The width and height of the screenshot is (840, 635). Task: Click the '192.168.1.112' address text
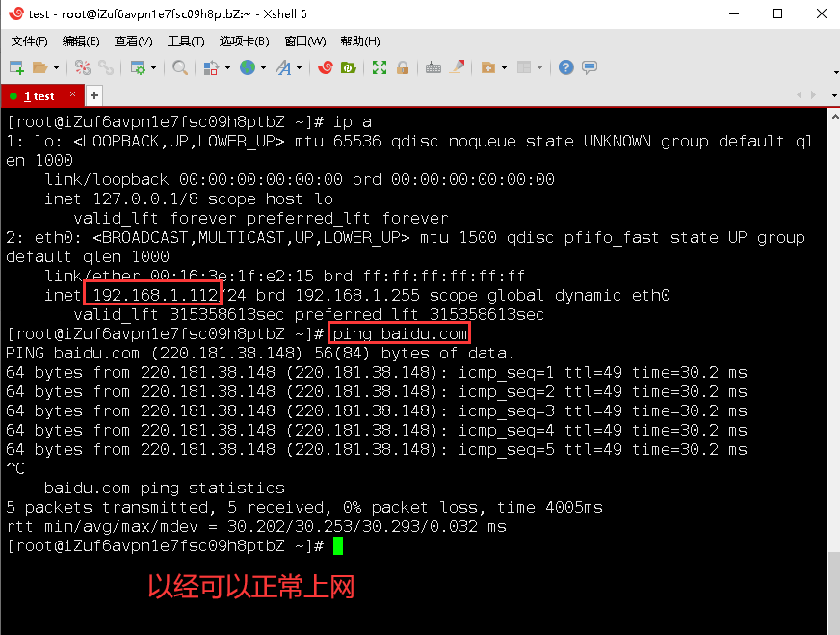click(156, 295)
